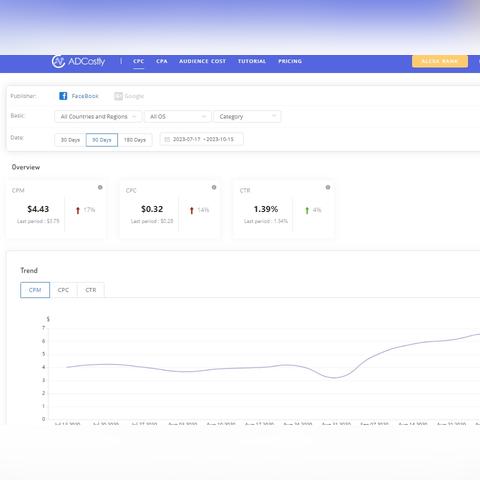The width and height of the screenshot is (480, 480).
Task: Click the ADCostly logo
Action: [x=78, y=61]
